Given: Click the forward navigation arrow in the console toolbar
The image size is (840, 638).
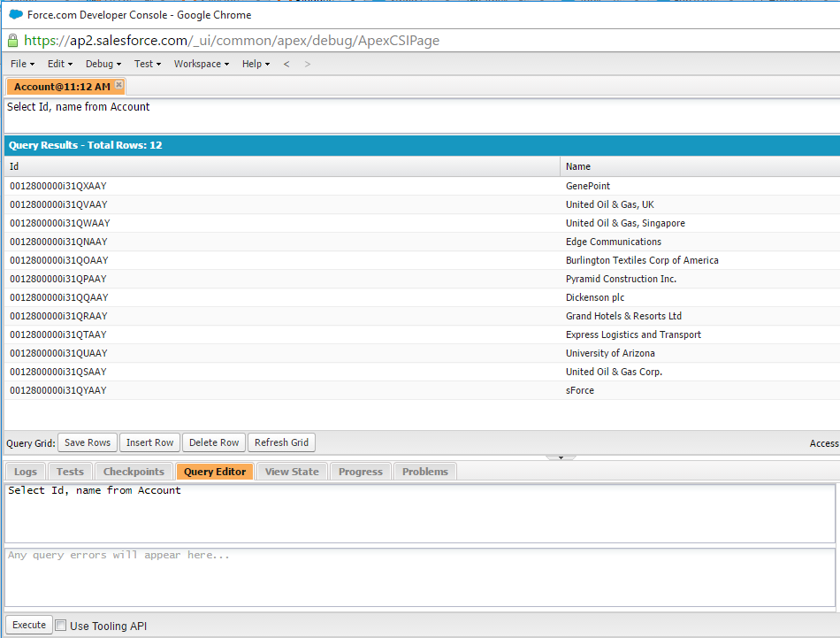Looking at the screenshot, I should (x=306, y=64).
